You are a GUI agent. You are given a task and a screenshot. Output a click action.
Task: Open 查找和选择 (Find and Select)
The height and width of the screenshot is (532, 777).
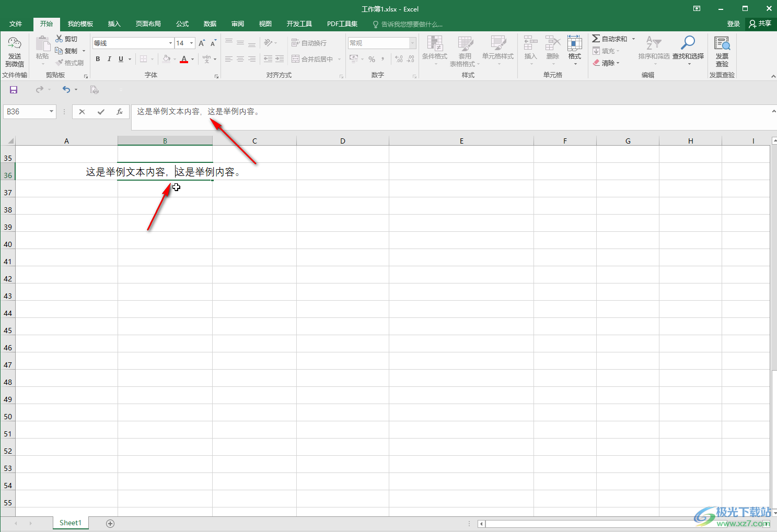click(688, 50)
